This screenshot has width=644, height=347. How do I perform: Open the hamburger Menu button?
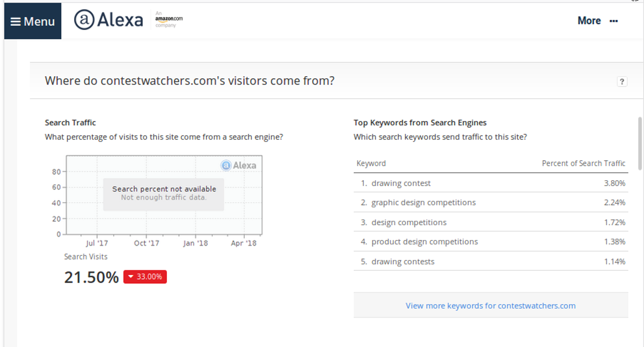33,21
